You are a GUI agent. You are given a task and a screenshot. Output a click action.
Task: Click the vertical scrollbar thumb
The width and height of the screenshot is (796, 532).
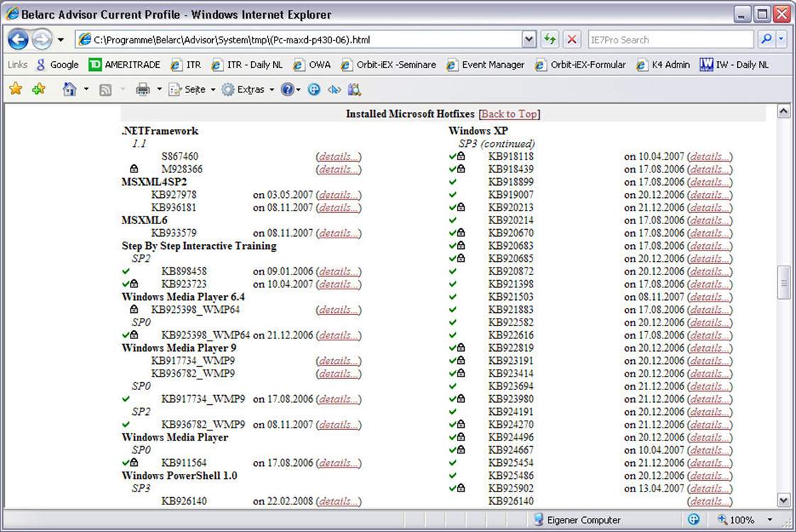click(x=784, y=282)
